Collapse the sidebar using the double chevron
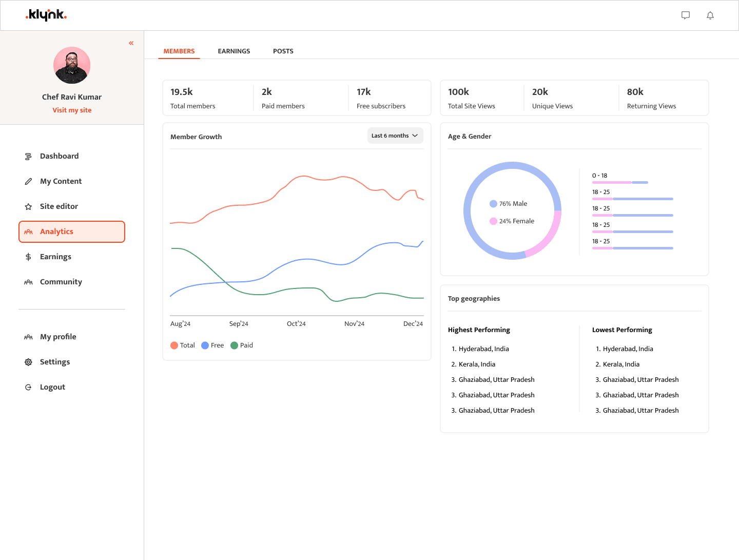Viewport: 739px width, 560px height. pyautogui.click(x=131, y=43)
